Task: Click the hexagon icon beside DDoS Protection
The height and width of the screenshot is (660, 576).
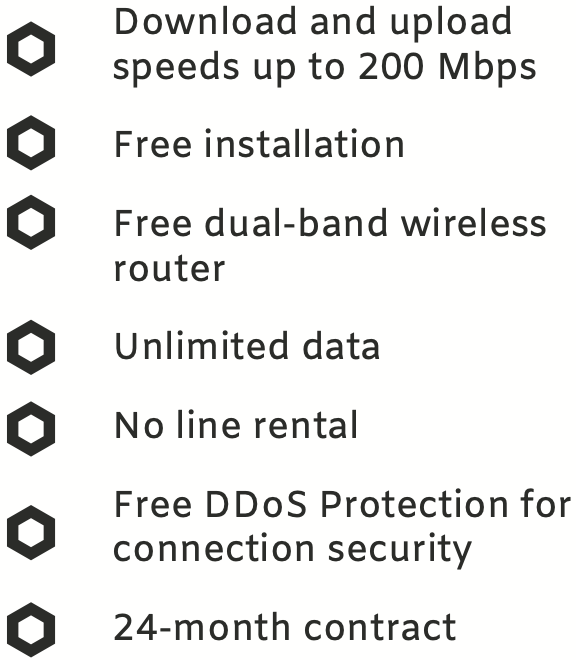Action: point(31,533)
